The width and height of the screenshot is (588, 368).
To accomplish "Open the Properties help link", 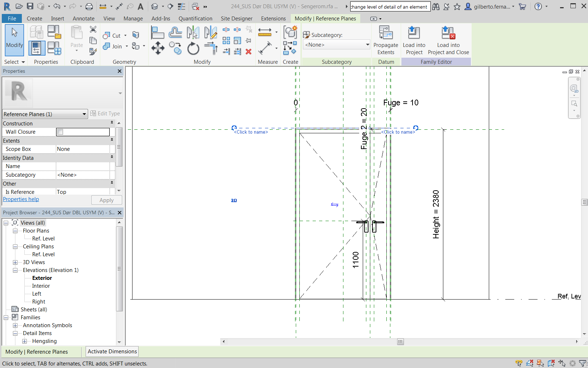I will (x=21, y=199).
